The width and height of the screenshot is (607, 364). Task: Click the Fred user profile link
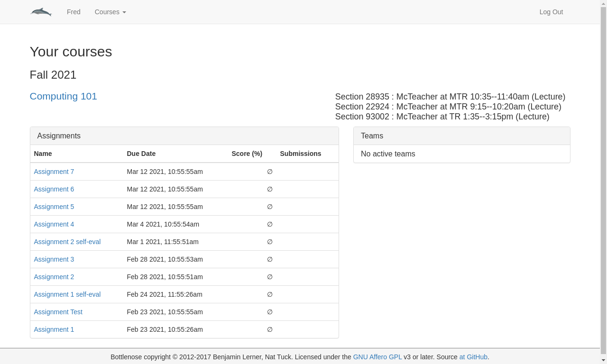pyautogui.click(x=74, y=12)
